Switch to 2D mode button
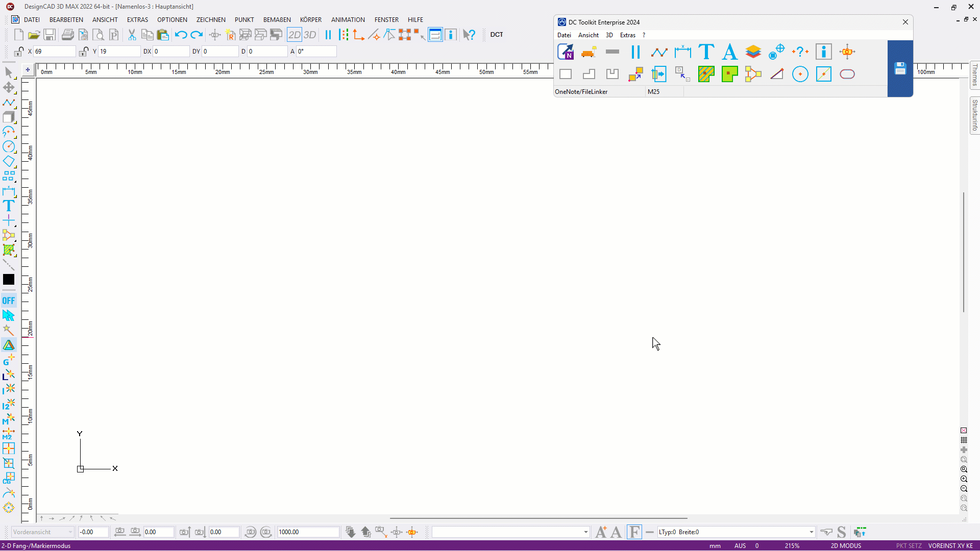Screen dimensions: 980x551 coord(295,35)
